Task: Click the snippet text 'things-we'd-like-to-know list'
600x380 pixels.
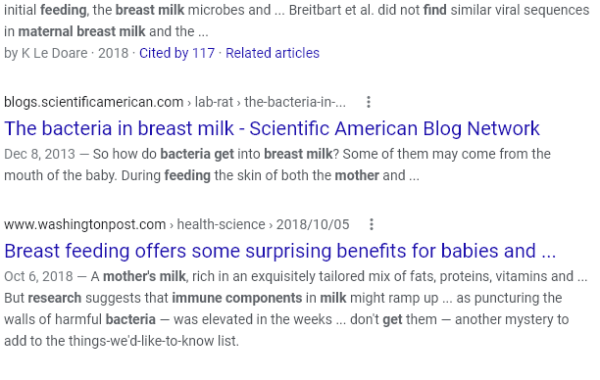Action: click(153, 341)
